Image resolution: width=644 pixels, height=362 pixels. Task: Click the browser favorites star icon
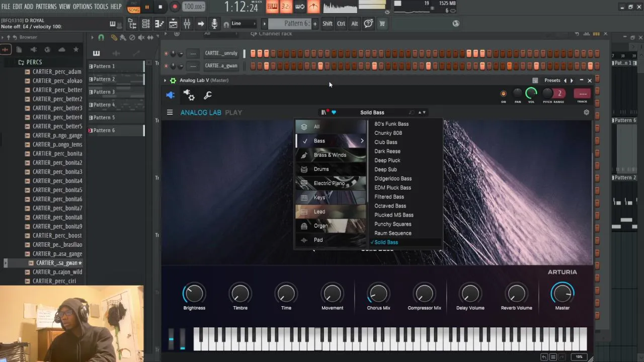76,49
